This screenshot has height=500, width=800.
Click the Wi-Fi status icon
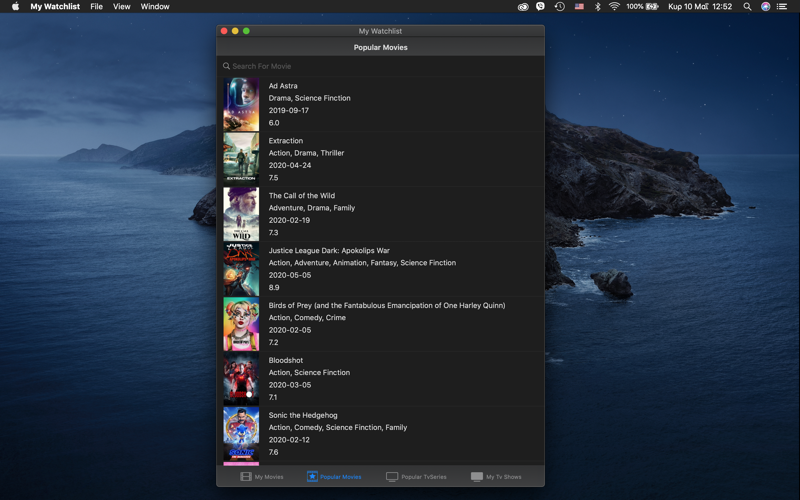tap(614, 7)
